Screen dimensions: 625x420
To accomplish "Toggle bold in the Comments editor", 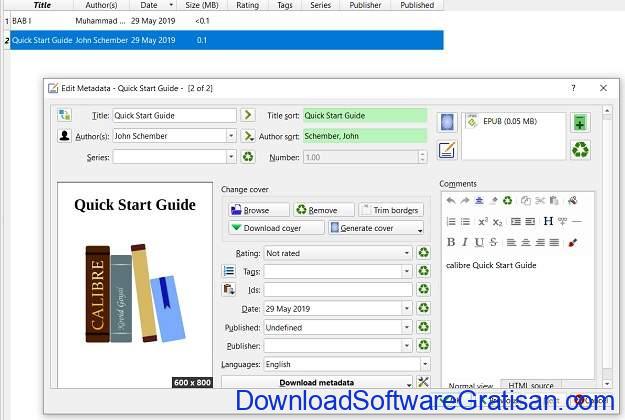I will click(451, 242).
